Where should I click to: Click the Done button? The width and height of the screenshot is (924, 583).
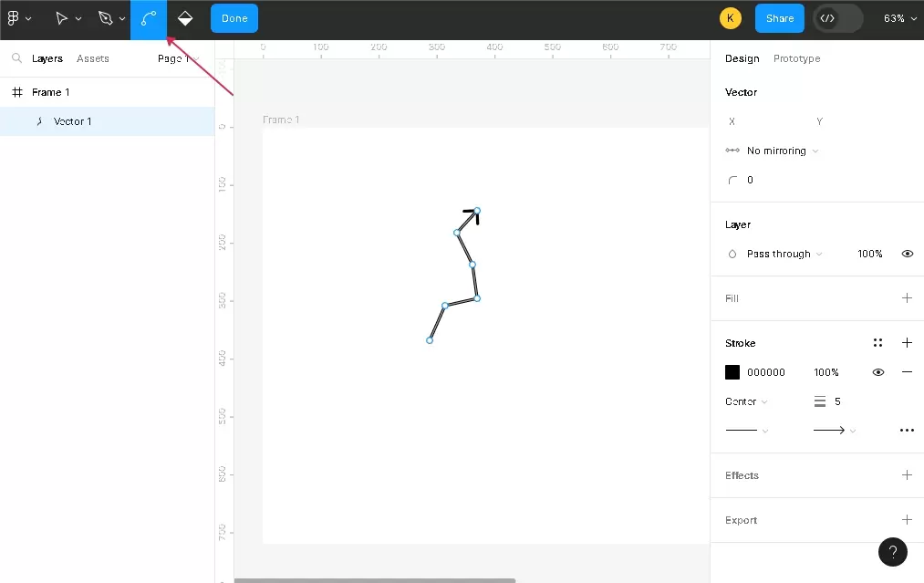234,18
